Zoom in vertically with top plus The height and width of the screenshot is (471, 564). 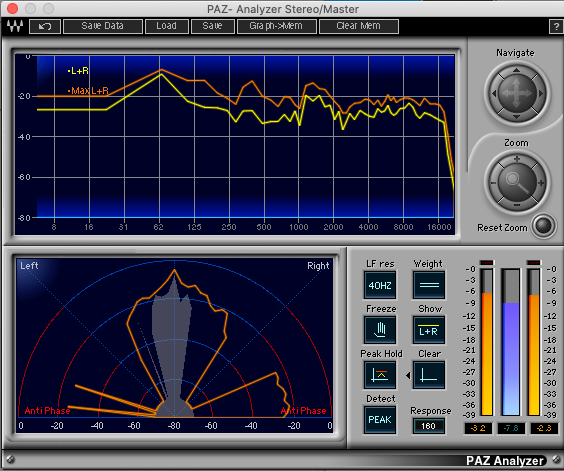click(x=517, y=159)
